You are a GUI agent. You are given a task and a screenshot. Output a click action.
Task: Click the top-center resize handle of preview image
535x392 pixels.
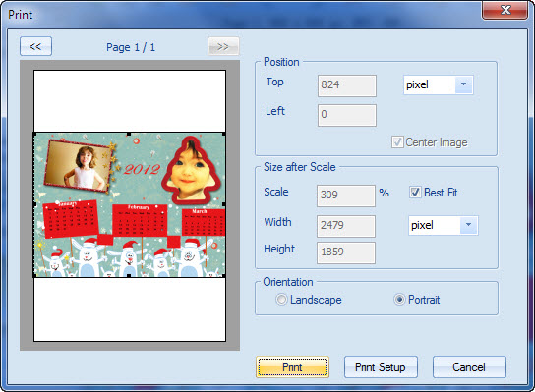click(129, 134)
